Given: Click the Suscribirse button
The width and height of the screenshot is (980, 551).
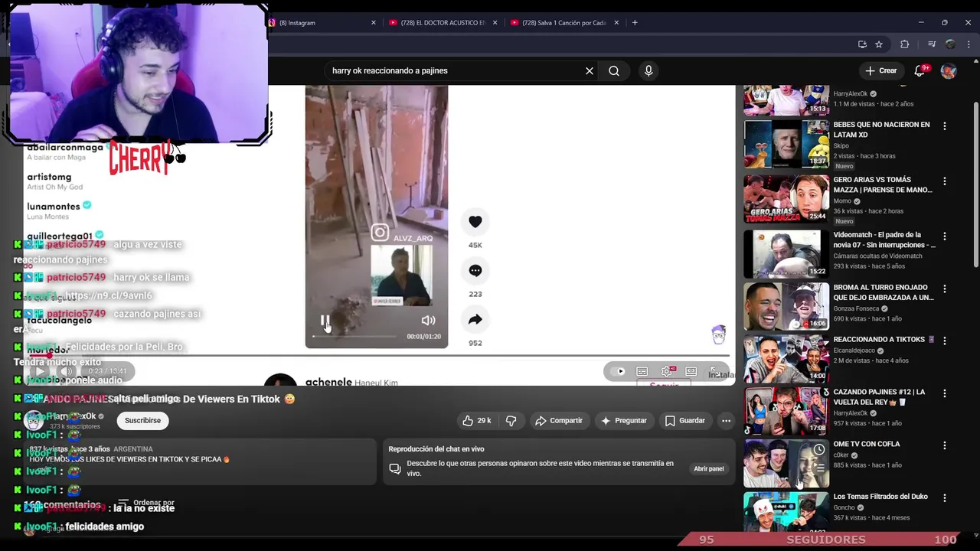Looking at the screenshot, I should pyautogui.click(x=142, y=420).
